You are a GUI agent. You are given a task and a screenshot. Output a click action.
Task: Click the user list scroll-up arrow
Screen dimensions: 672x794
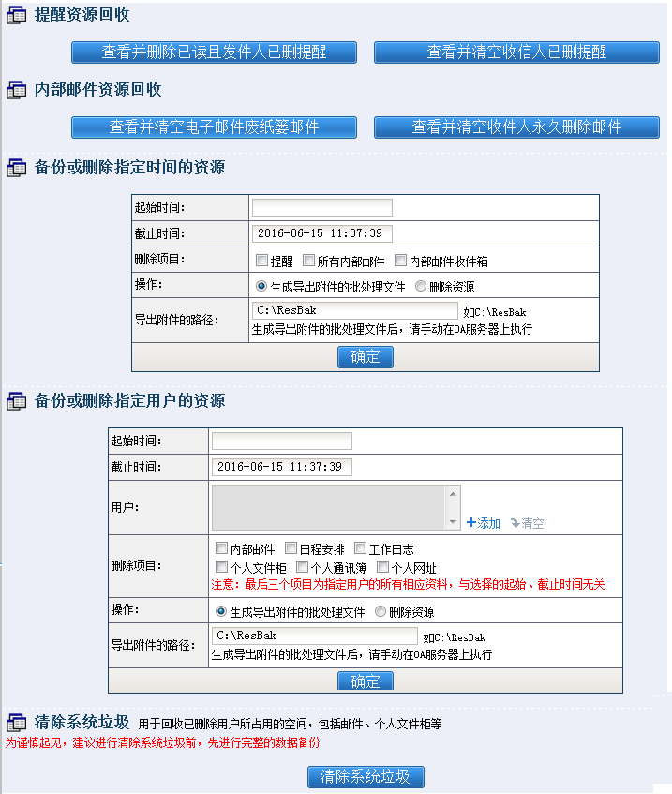(x=453, y=494)
